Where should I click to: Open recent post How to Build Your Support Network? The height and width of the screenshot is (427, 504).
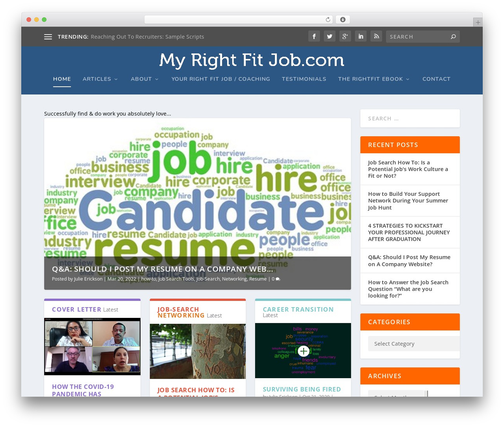pyautogui.click(x=408, y=201)
